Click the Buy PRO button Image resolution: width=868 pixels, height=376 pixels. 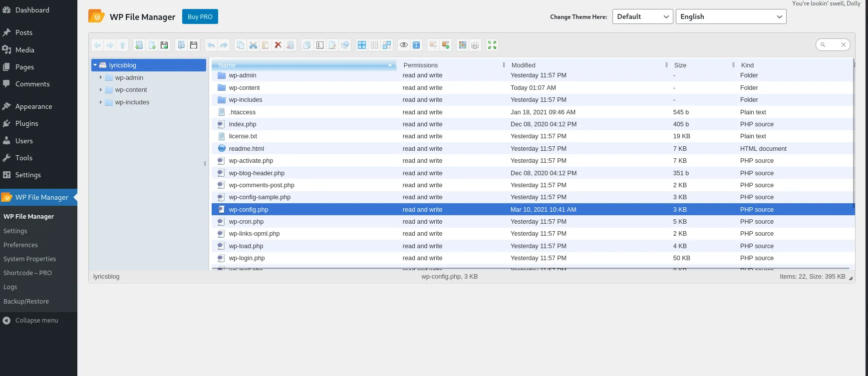[x=200, y=16]
